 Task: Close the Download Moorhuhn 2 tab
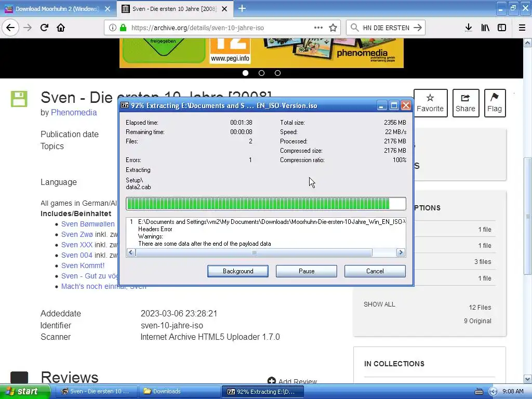pos(108,9)
